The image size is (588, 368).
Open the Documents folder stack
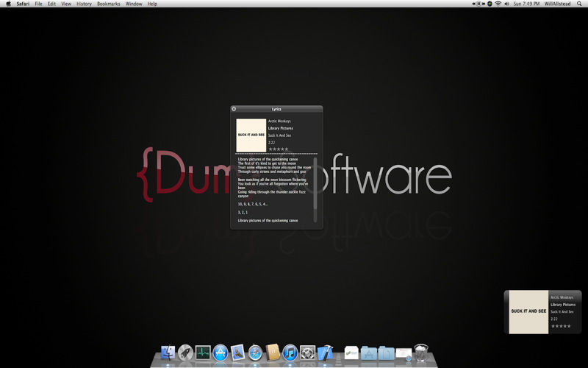click(387, 353)
